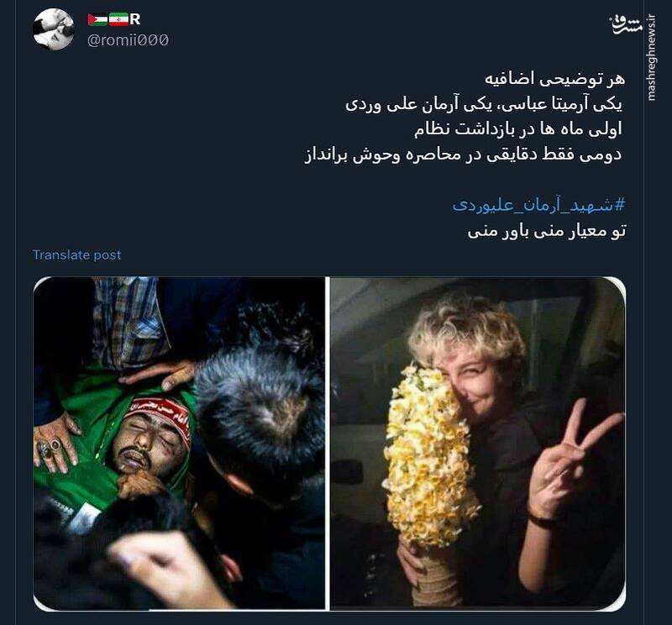Click the line mentioning آرمیتا عباسی
The width and height of the screenshot is (672, 625).
484,104
